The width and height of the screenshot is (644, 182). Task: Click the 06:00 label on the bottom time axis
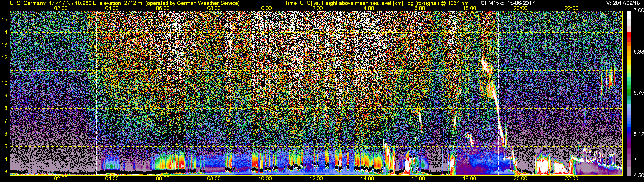(163, 179)
